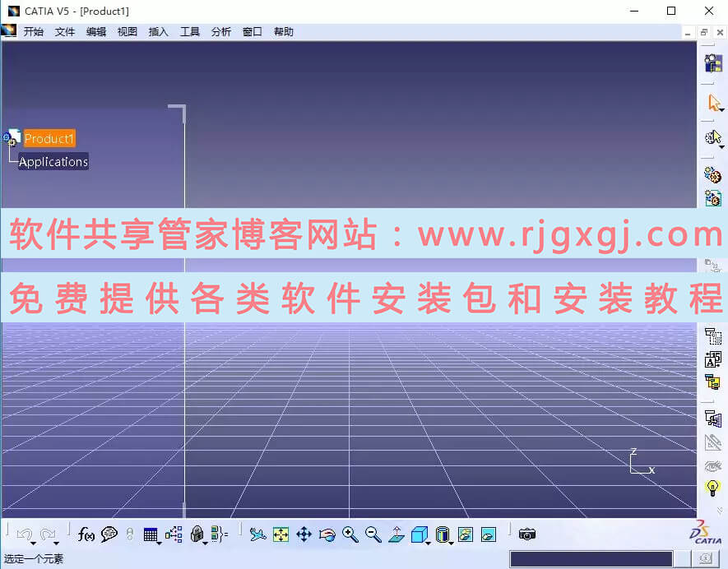Image resolution: width=728 pixels, height=569 pixels.
Task: Open the Design Table grid tool
Action: 151,534
